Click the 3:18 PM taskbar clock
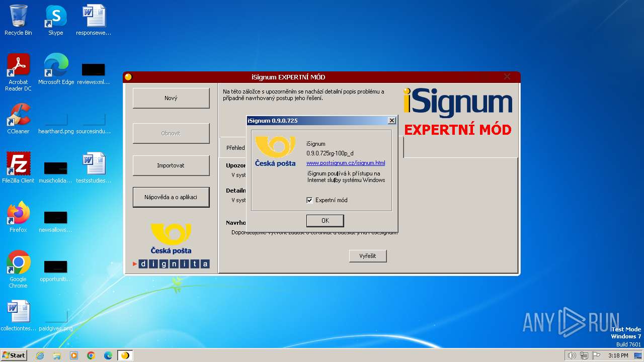644x362 pixels. 618,355
